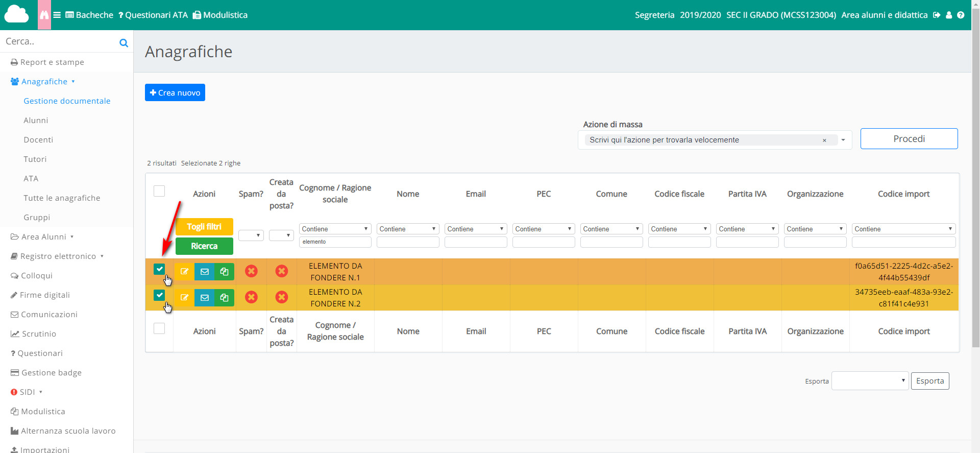Click the sidebar search magnifier icon
Viewport: 980px width, 453px height.
click(x=124, y=43)
